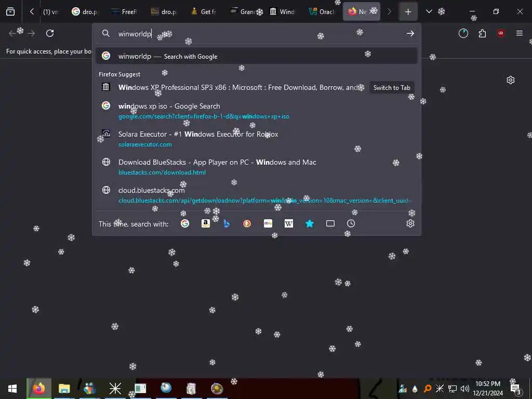Search history with the clock icon

[351, 223]
